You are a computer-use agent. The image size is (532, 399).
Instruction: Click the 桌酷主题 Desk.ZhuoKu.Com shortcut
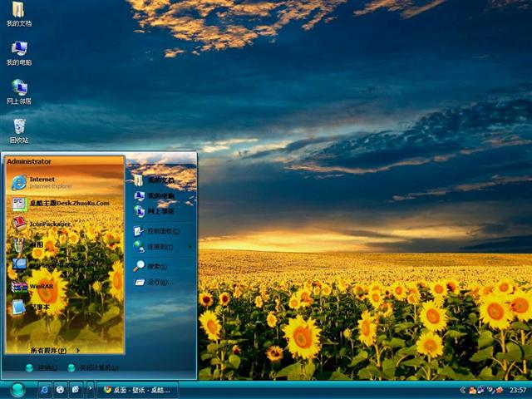(x=68, y=203)
